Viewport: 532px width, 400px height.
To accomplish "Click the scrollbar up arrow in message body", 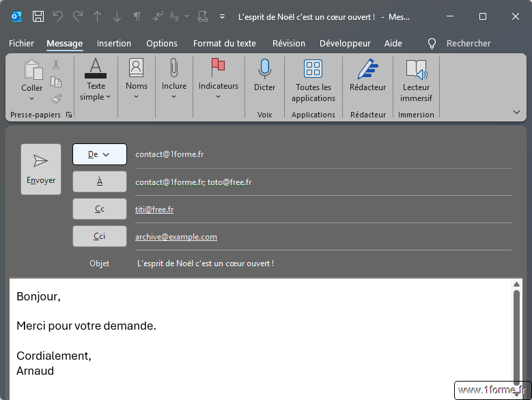I will (516, 285).
